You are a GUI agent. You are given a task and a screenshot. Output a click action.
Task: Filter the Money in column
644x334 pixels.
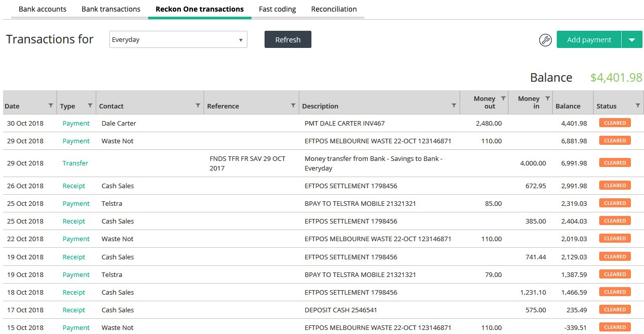547,98
